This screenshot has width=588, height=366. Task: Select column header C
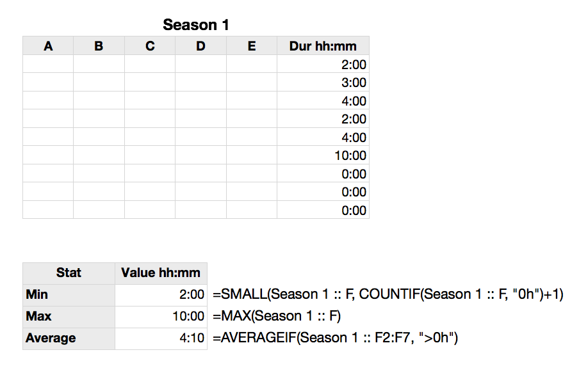(150, 46)
